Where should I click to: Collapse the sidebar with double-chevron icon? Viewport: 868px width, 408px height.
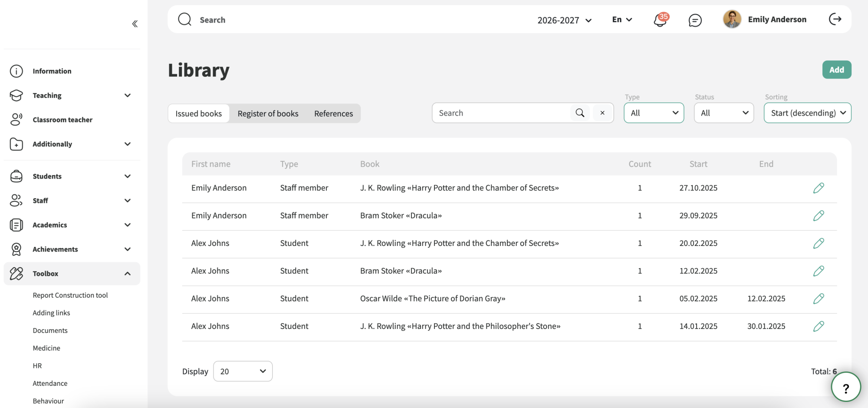pyautogui.click(x=135, y=24)
